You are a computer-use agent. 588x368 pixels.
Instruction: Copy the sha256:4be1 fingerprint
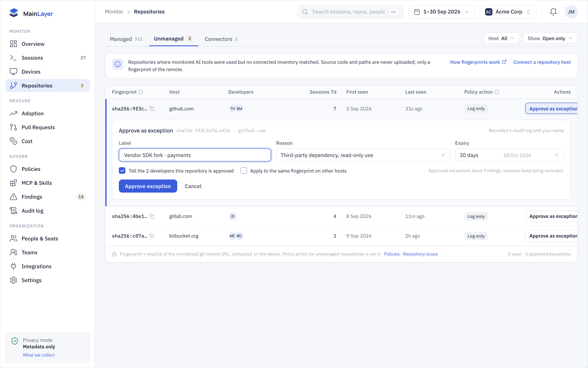pos(152,216)
